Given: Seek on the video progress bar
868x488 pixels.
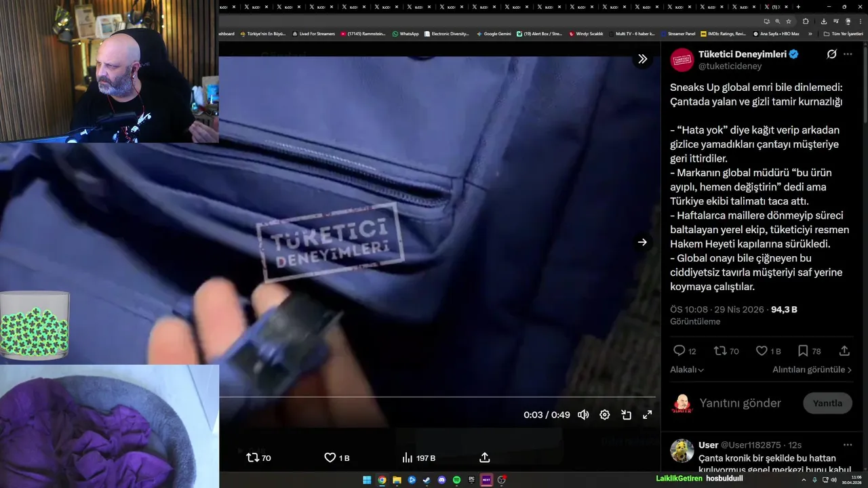Looking at the screenshot, I should coord(437,396).
